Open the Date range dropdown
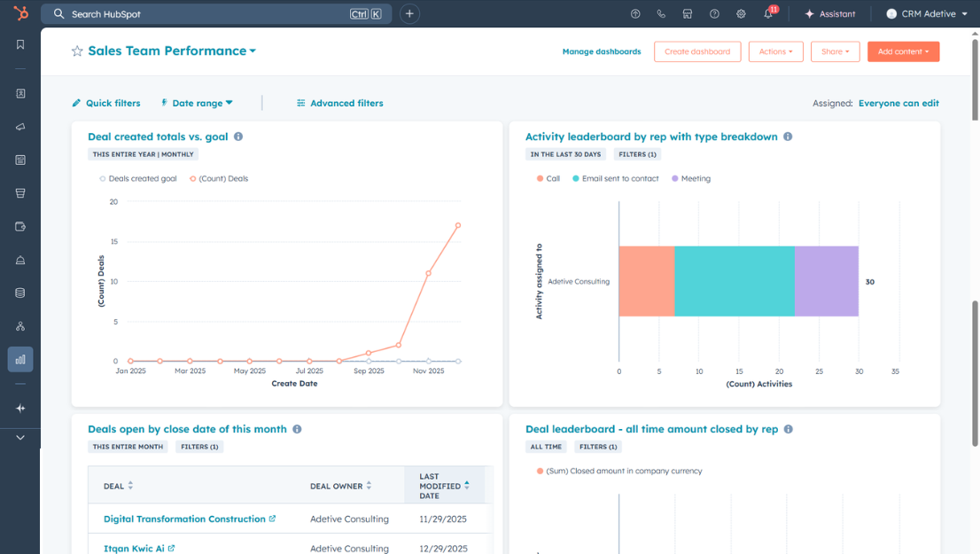 (x=197, y=103)
